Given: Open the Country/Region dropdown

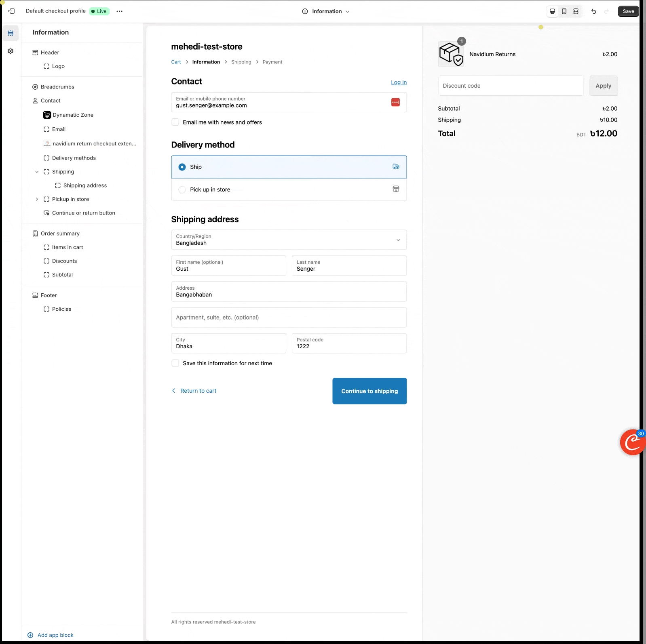Looking at the screenshot, I should click(289, 240).
